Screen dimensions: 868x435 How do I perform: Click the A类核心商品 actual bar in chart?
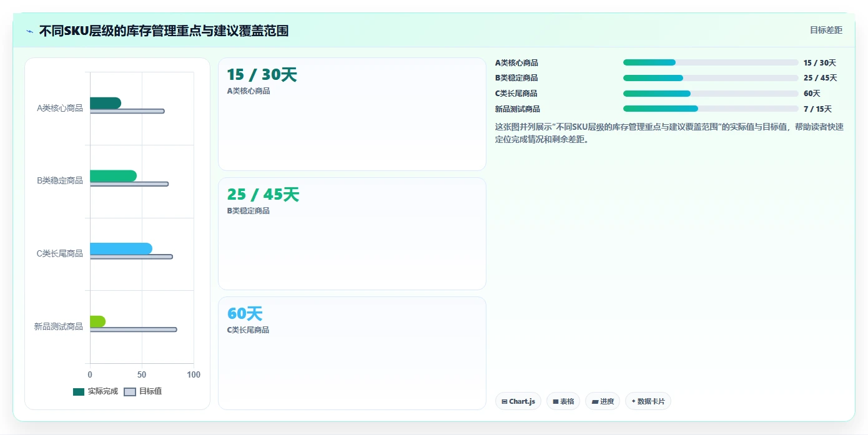tap(106, 103)
